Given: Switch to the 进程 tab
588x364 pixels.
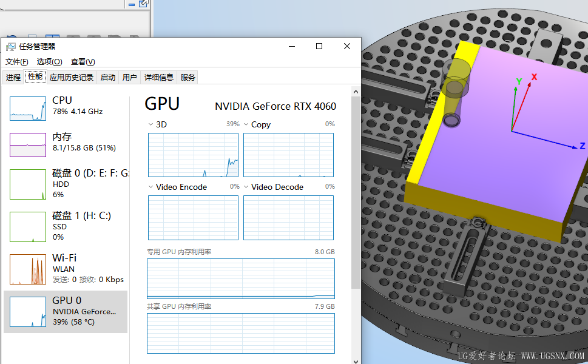Looking at the screenshot, I should pyautogui.click(x=13, y=77).
